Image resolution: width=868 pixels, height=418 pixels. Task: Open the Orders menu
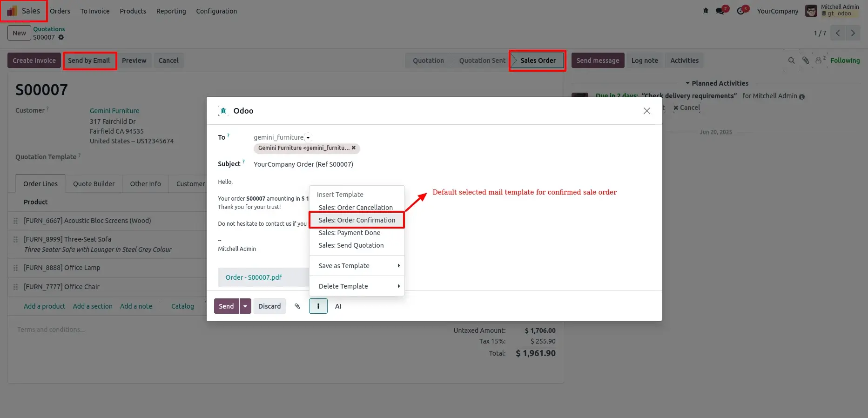[60, 11]
